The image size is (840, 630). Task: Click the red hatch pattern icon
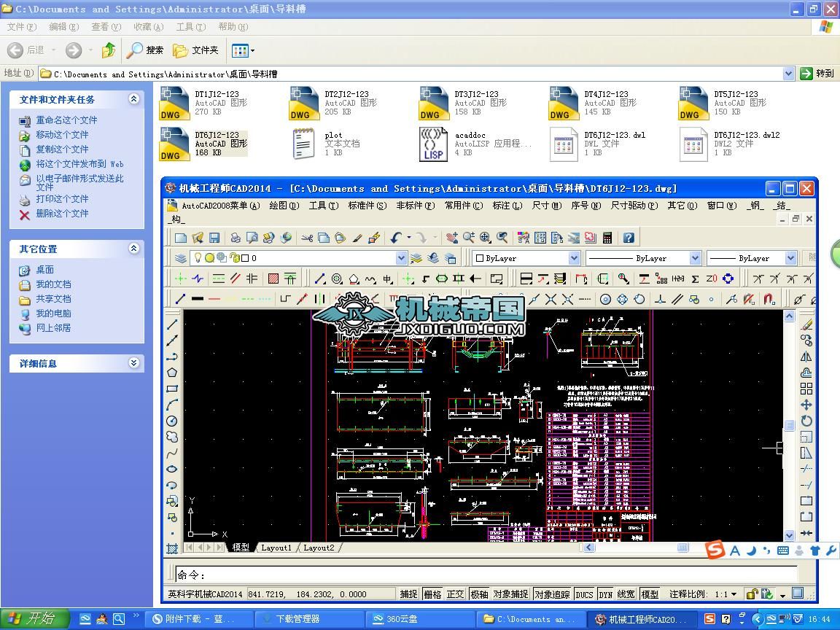coord(273,279)
